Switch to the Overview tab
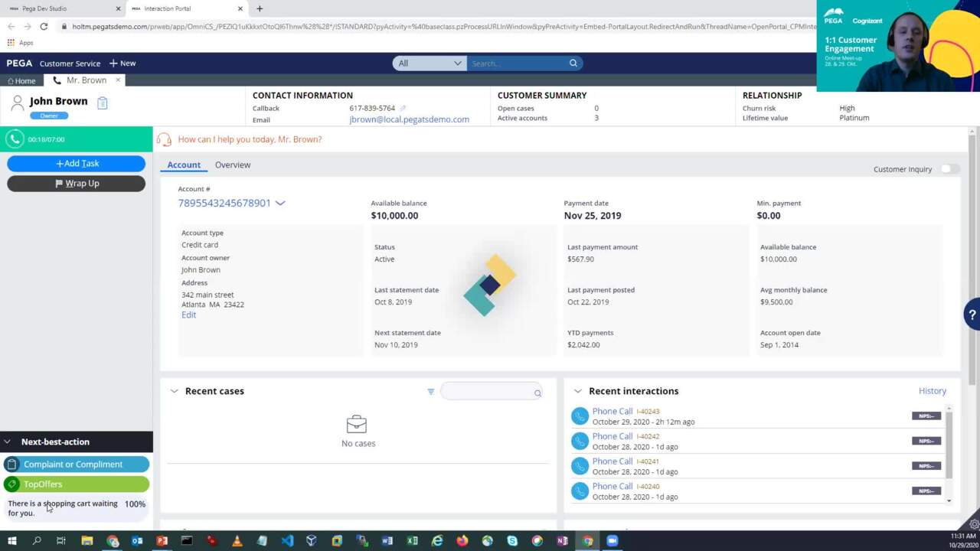 (232, 165)
